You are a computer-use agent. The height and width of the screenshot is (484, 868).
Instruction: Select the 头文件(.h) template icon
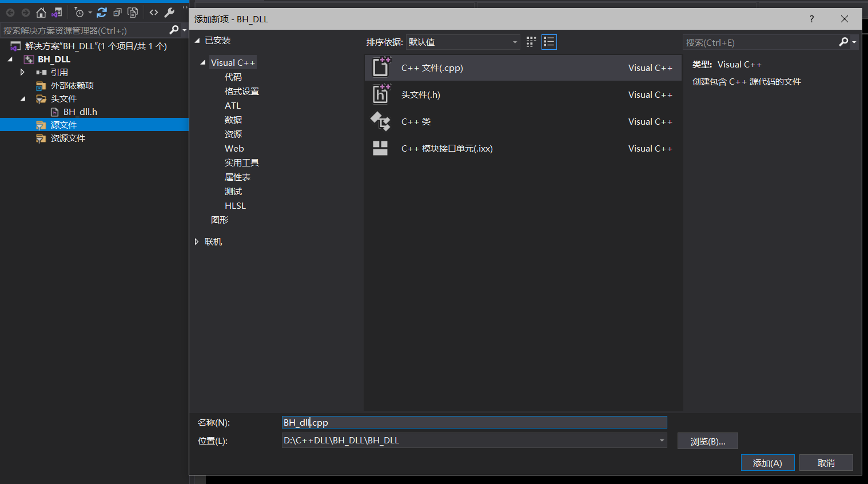tap(381, 94)
